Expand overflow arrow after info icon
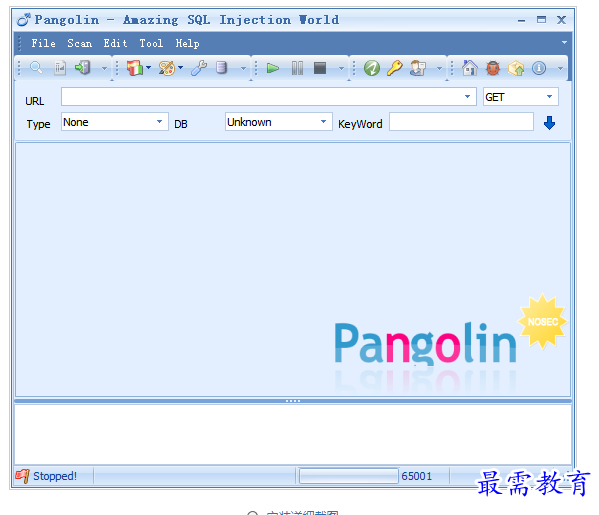This screenshot has height=515, width=599. pos(560,69)
